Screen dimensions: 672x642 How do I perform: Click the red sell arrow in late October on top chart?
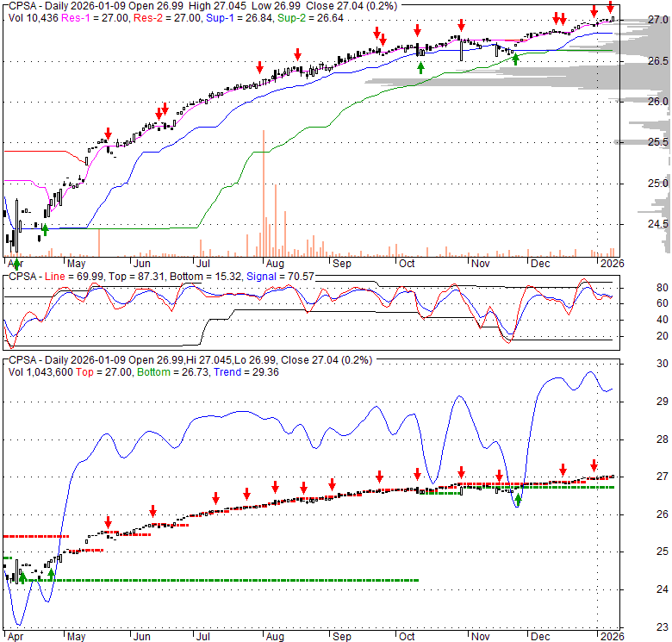[x=461, y=25]
